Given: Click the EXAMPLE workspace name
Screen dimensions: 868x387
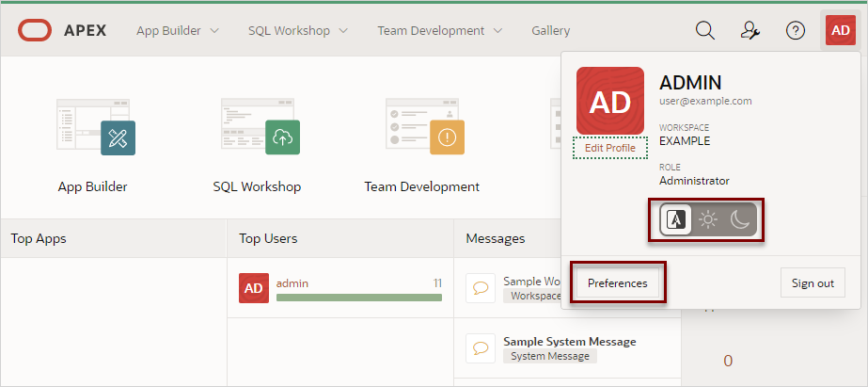Looking at the screenshot, I should tap(685, 141).
